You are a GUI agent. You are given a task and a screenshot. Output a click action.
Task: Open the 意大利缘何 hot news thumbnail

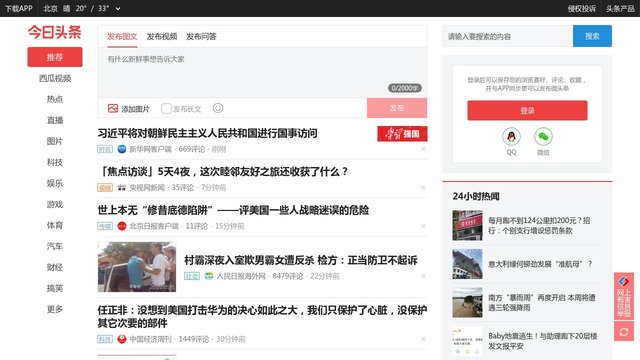tap(467, 264)
